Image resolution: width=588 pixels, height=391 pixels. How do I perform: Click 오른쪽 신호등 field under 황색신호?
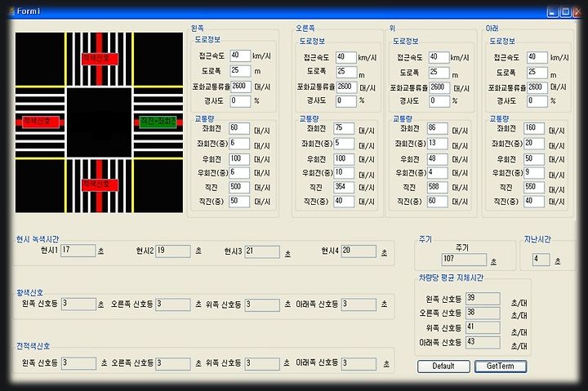click(x=173, y=304)
